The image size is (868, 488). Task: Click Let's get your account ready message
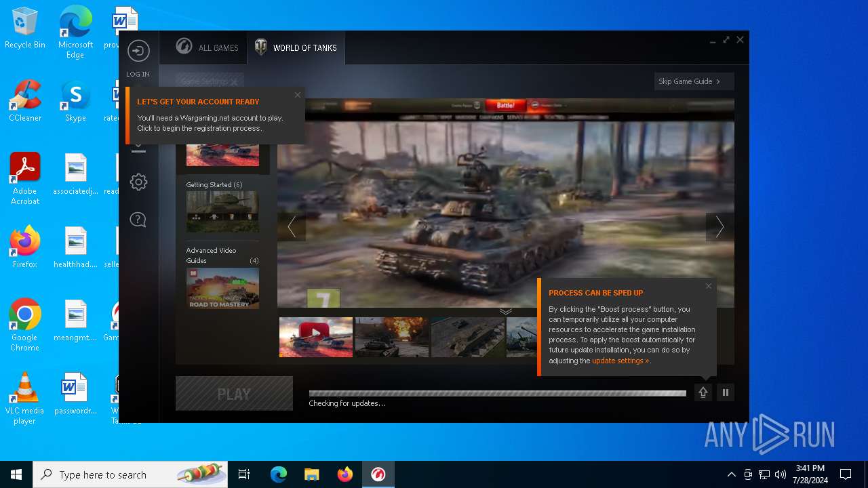(x=216, y=115)
